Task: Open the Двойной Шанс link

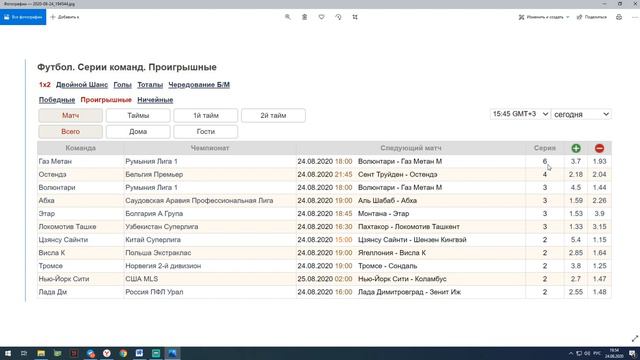Action: (82, 85)
